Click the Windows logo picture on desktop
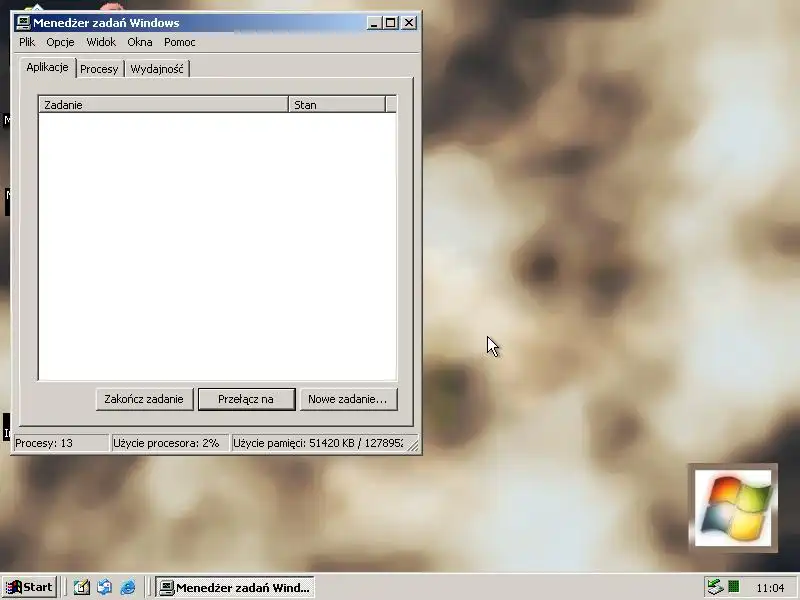 click(x=733, y=508)
